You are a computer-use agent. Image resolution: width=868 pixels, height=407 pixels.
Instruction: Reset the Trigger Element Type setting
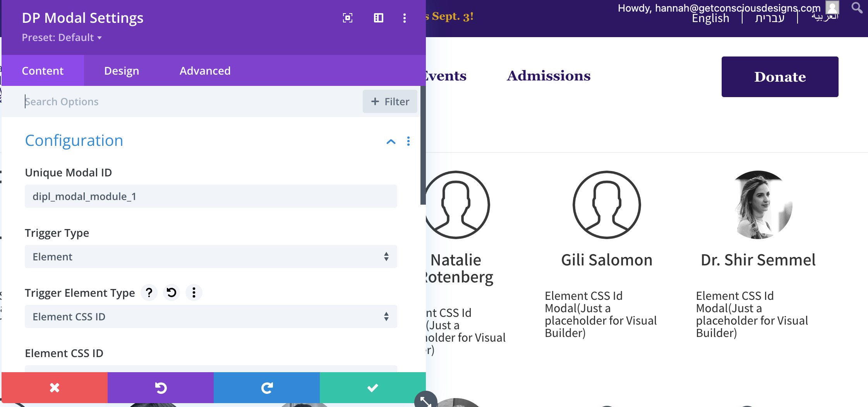172,292
